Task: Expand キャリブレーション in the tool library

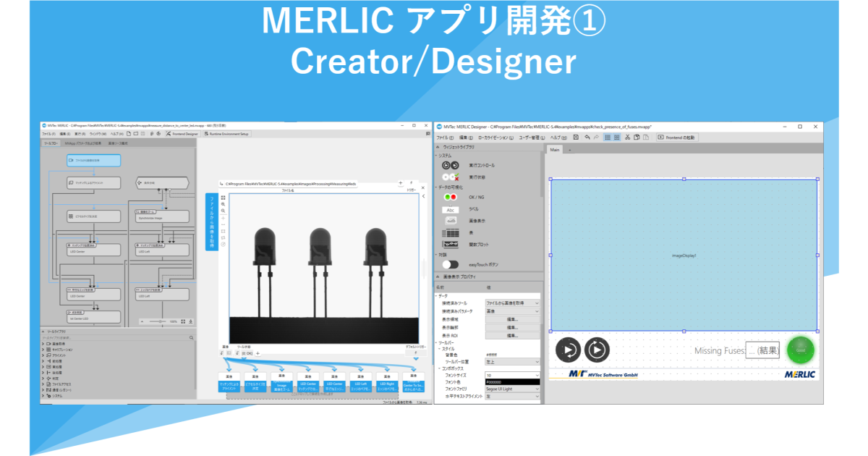Action: click(43, 350)
